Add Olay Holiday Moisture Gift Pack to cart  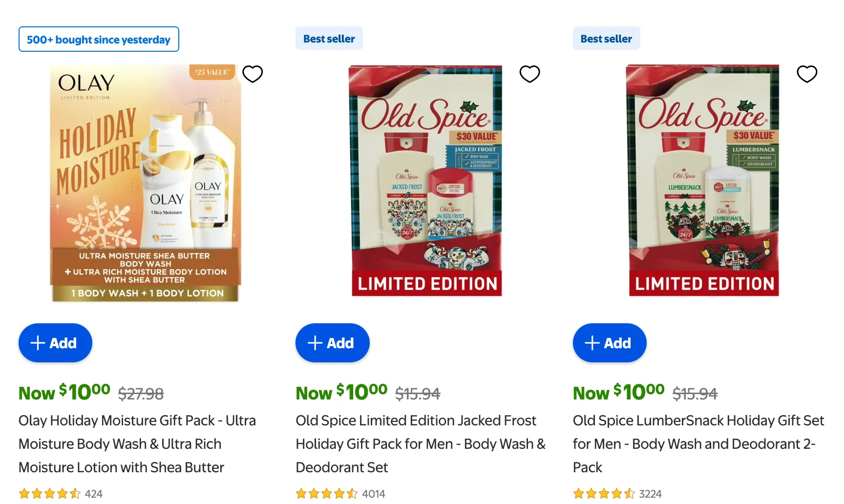coord(55,343)
